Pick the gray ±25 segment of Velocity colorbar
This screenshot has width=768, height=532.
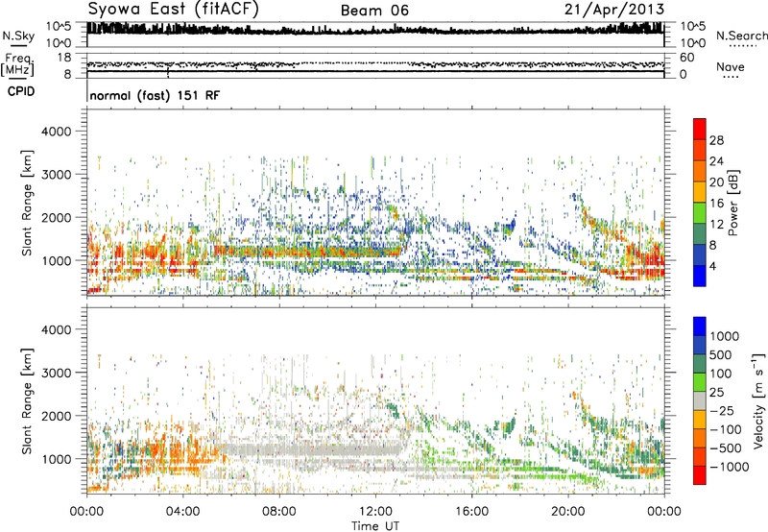click(x=700, y=400)
